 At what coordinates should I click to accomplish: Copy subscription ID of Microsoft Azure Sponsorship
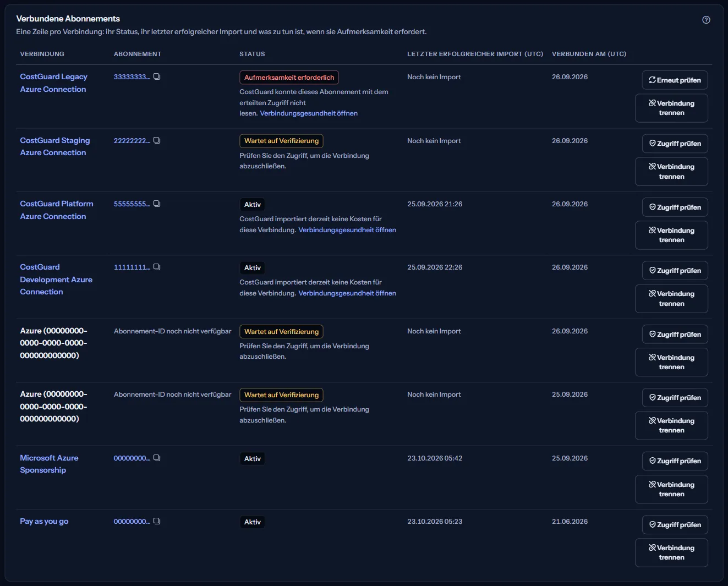157,458
